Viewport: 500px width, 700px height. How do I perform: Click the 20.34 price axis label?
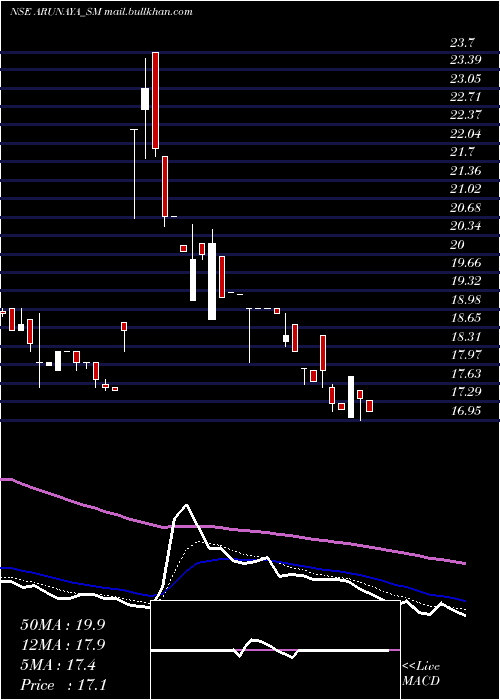(x=466, y=227)
